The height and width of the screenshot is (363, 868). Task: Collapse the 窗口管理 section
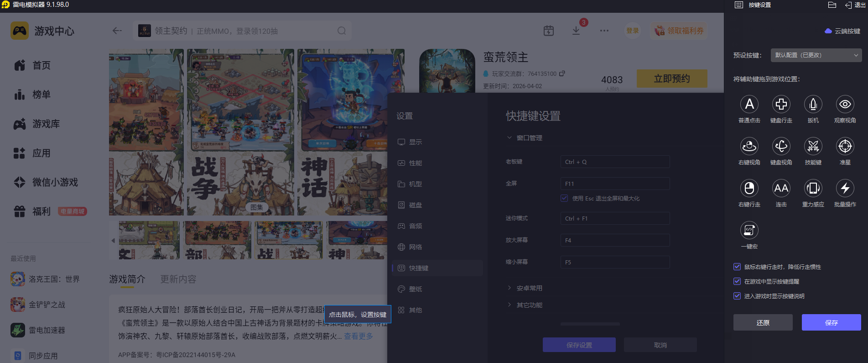[x=525, y=138]
